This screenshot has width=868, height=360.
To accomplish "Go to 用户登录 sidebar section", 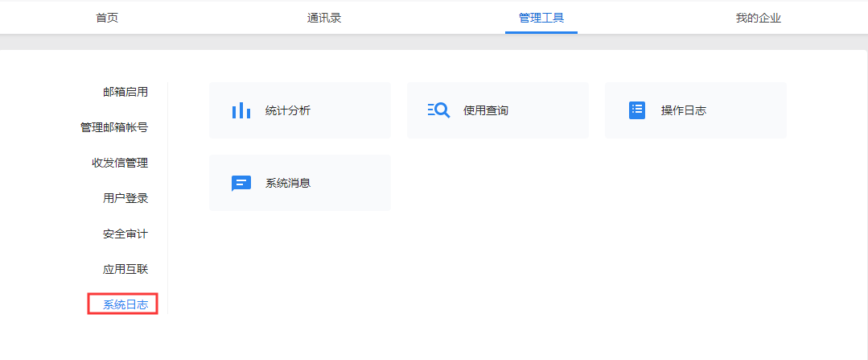I will click(125, 198).
